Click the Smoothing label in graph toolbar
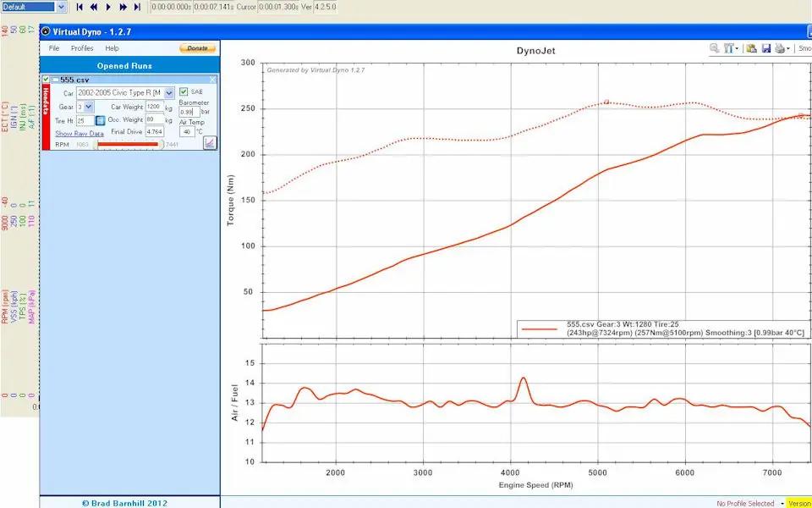Screen dimensions: 812x508 tap(804, 48)
